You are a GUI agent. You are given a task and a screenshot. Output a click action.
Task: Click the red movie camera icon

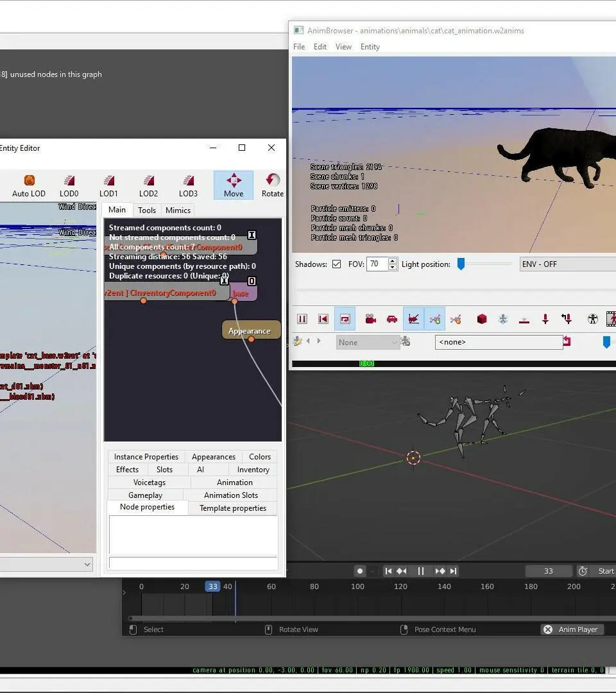click(370, 319)
